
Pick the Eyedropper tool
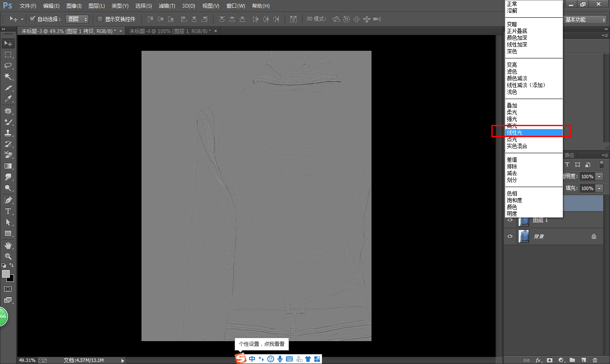(x=8, y=99)
